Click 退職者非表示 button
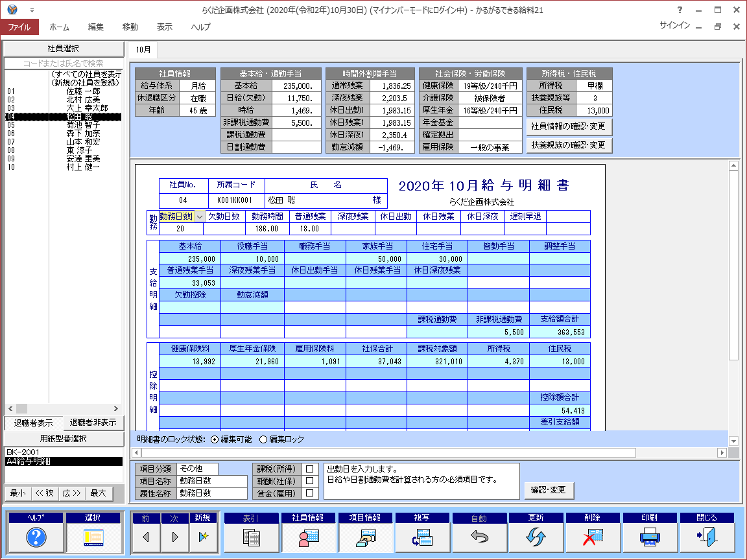This screenshot has width=747, height=560. 93,423
